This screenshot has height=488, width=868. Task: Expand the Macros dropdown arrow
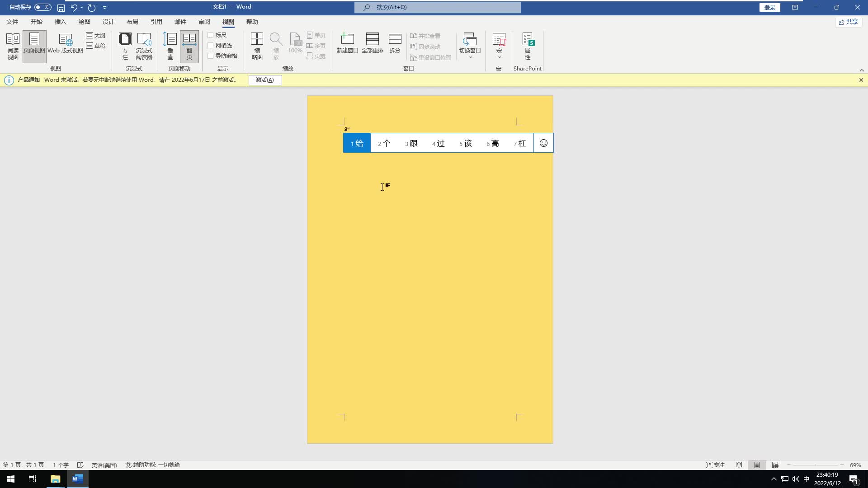(499, 57)
